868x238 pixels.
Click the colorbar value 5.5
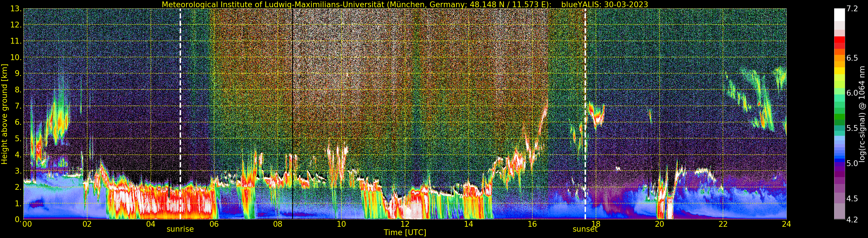(x=852, y=128)
